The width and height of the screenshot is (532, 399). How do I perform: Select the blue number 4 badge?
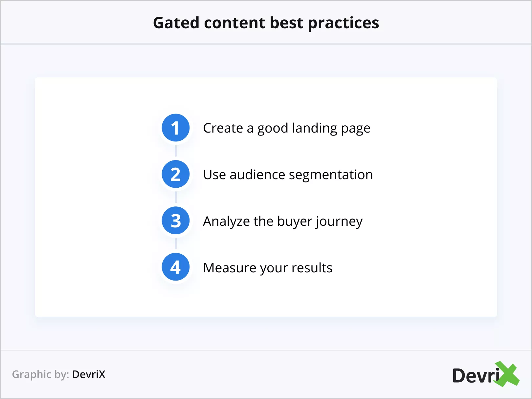[176, 267]
